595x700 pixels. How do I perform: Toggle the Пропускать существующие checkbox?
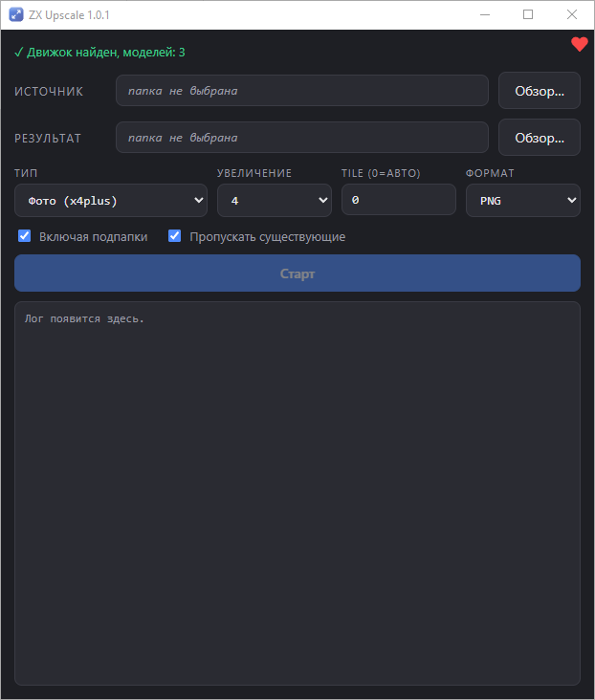pos(175,235)
